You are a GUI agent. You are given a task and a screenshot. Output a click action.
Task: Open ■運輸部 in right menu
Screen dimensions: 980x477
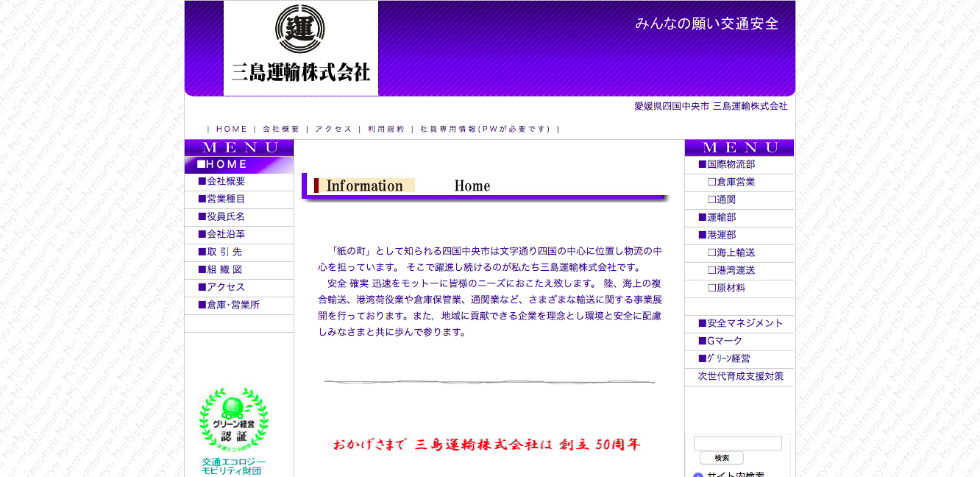[x=739, y=217]
